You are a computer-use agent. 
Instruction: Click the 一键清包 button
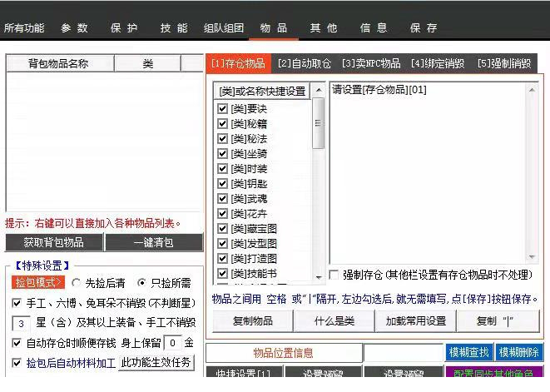click(x=154, y=242)
